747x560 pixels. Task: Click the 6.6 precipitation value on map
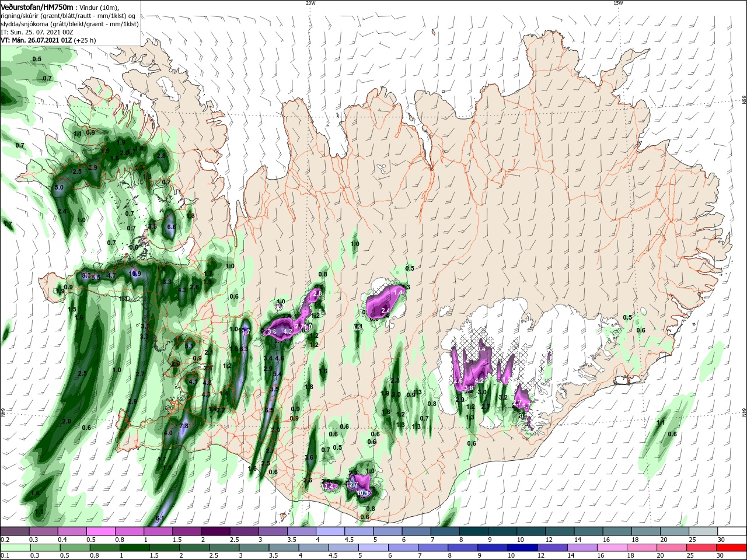172,227
